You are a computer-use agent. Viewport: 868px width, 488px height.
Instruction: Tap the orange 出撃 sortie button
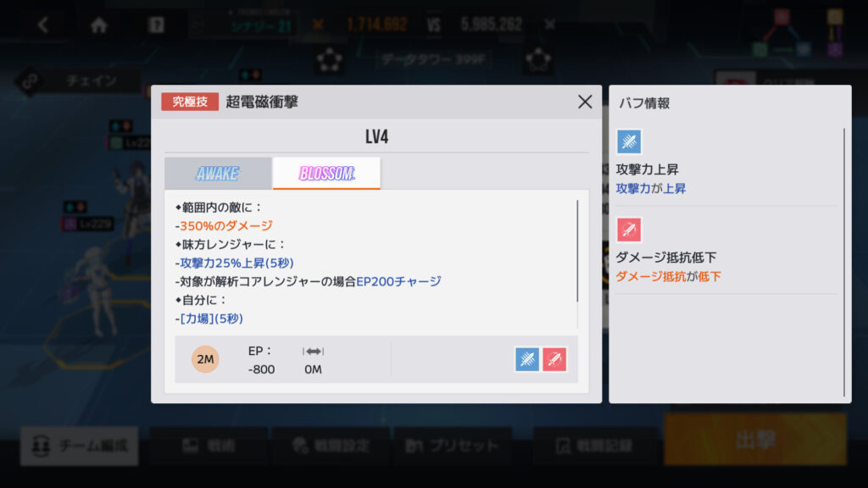tap(755, 441)
